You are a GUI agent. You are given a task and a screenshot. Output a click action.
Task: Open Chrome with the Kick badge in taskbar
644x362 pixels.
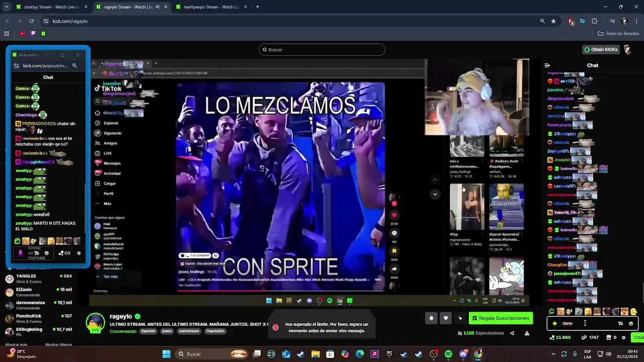pos(478,353)
